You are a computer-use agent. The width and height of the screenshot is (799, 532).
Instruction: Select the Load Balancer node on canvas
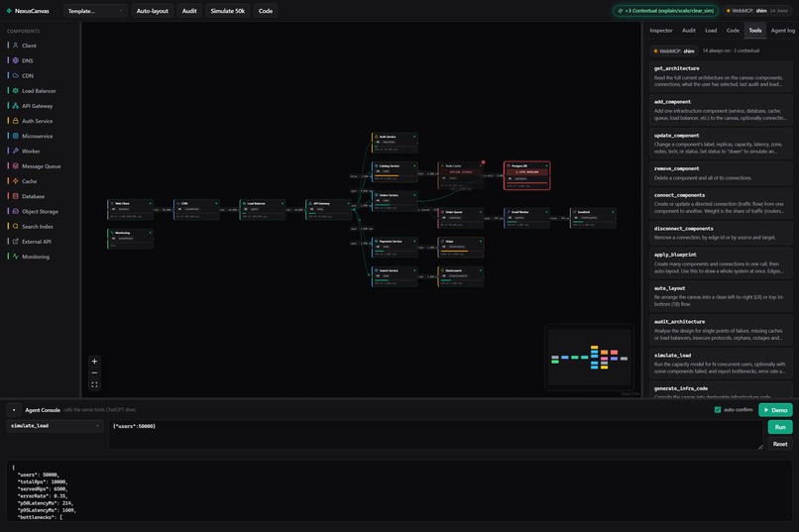263,210
